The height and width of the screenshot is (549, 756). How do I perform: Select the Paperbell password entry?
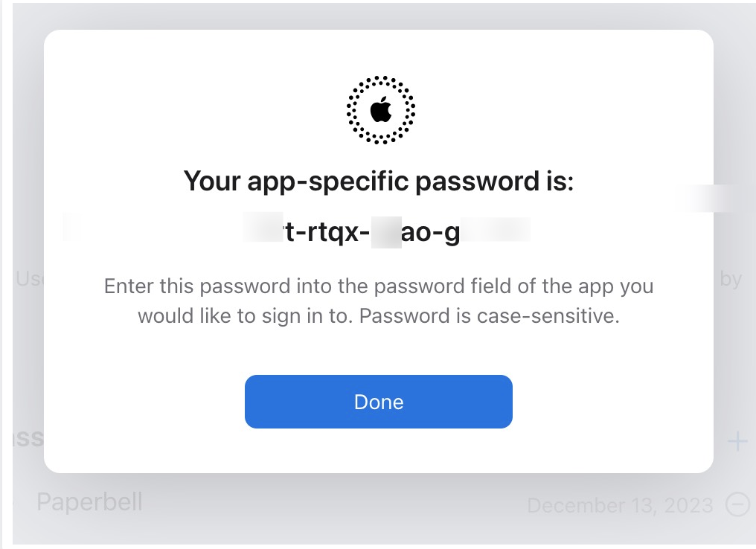pos(89,502)
